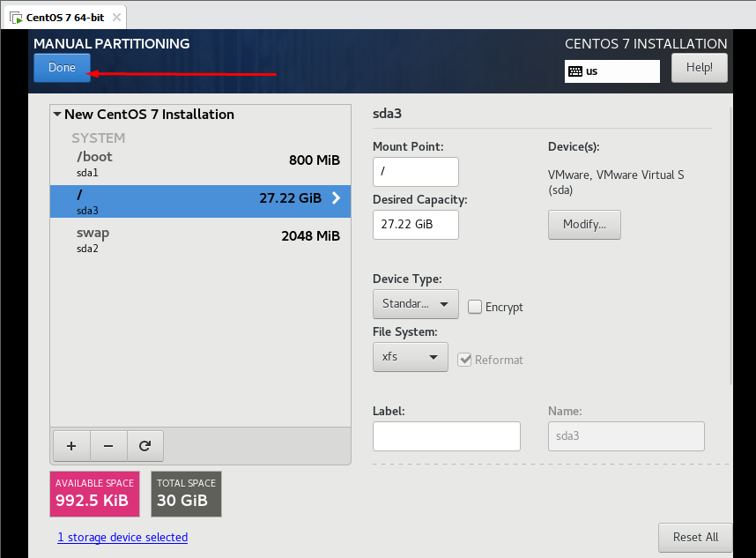Screen dimensions: 756x558
Task: Click the Done button
Action: tap(62, 68)
